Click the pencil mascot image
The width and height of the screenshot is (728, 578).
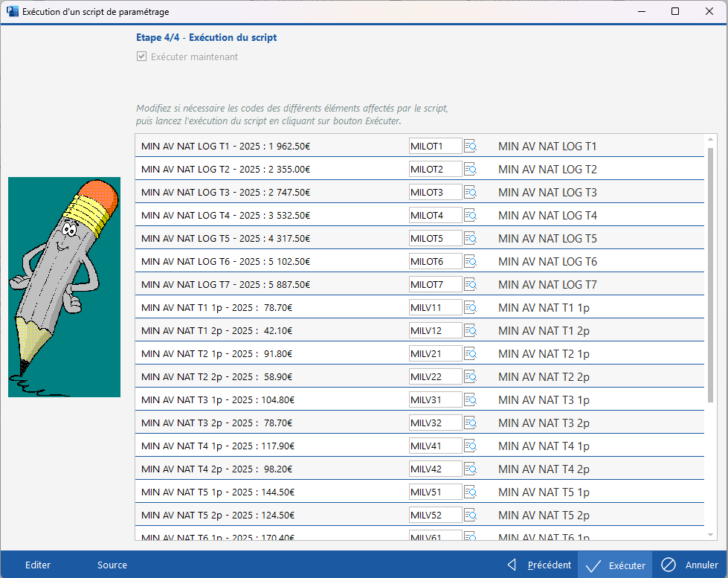click(x=64, y=287)
